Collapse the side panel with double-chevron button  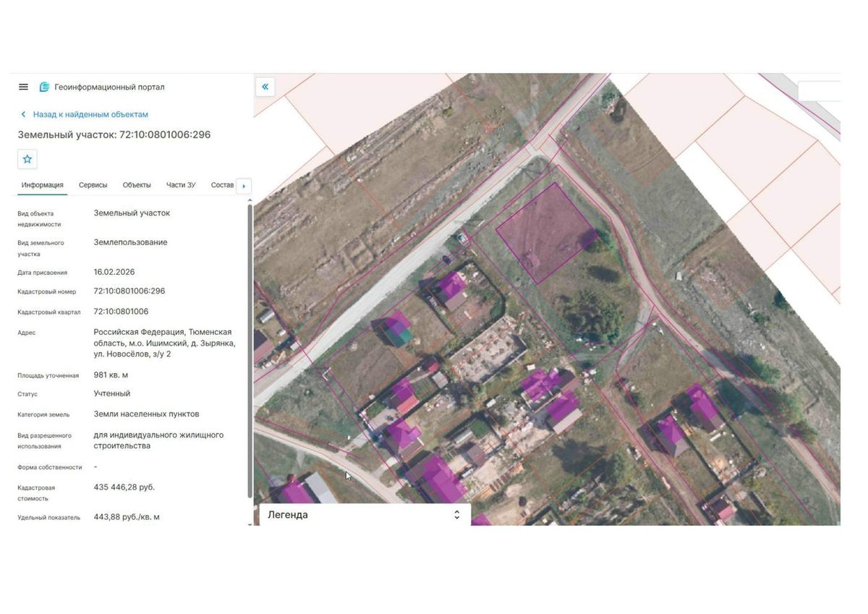(x=265, y=87)
